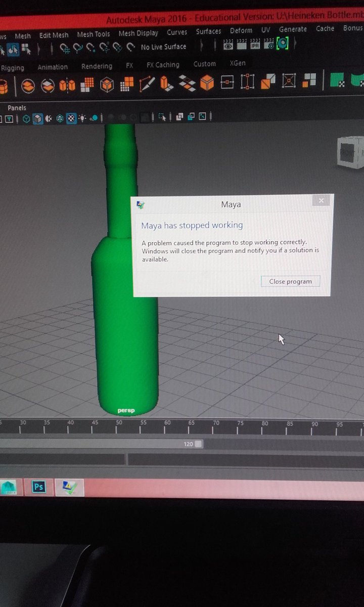Start IPR render icon

coord(255,44)
